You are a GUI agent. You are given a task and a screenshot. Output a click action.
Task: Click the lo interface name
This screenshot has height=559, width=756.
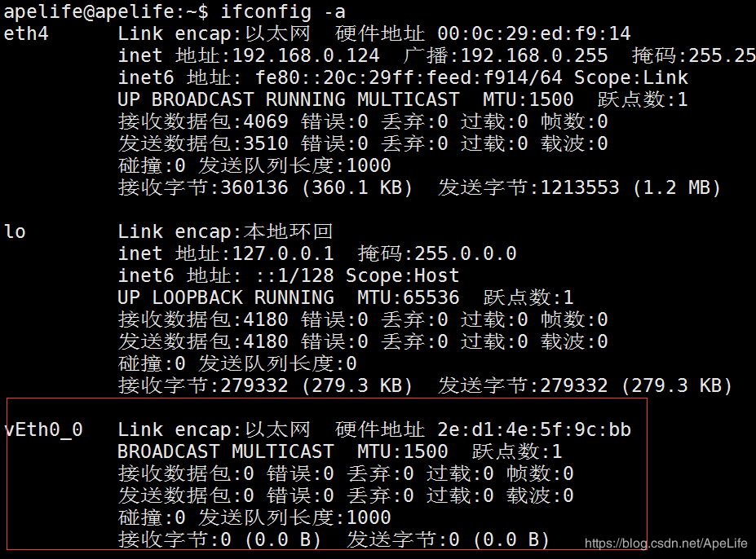pos(15,231)
